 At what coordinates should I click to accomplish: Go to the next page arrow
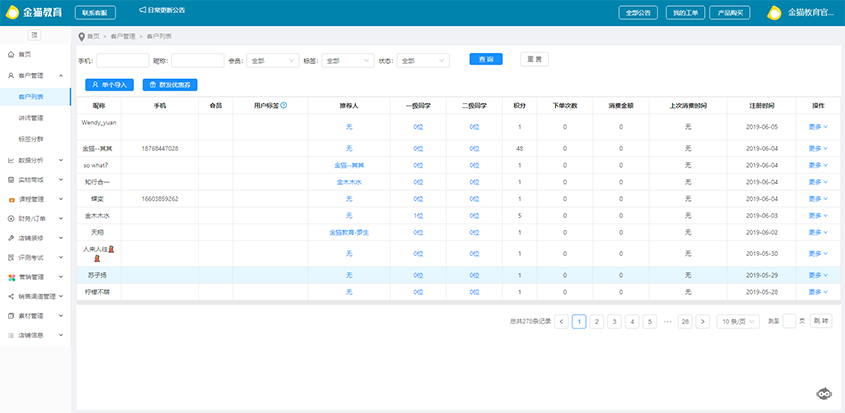coord(702,321)
